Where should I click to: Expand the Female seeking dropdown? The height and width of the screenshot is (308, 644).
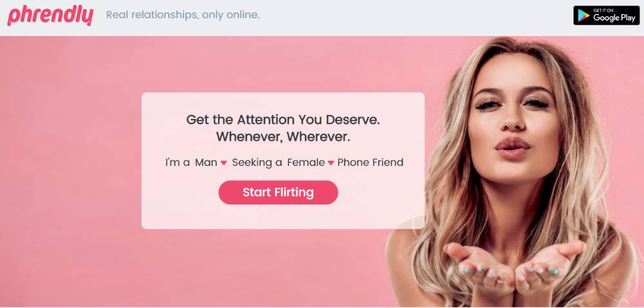(x=310, y=163)
